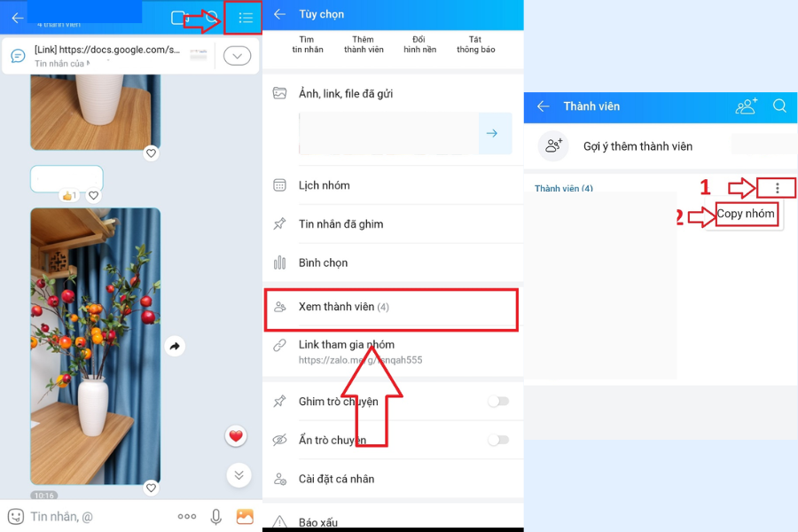Click the three-dot more options in message bar
The width and height of the screenshot is (798, 532).
186,516
